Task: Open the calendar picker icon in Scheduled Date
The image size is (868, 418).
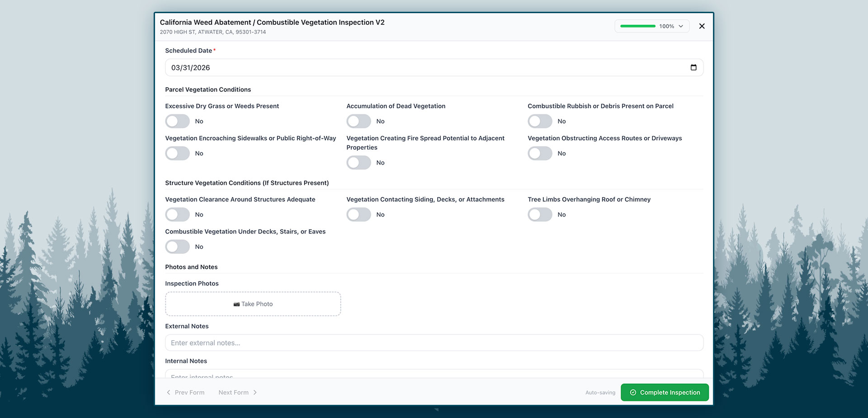Action: [x=693, y=67]
